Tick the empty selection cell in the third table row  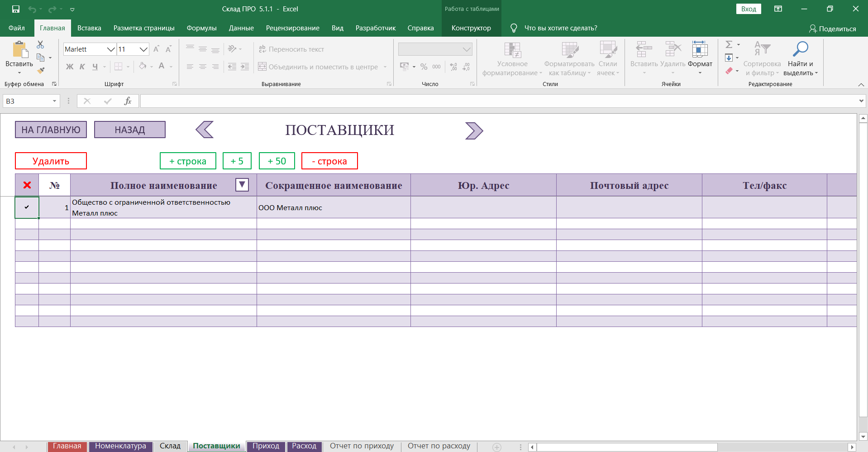point(27,235)
